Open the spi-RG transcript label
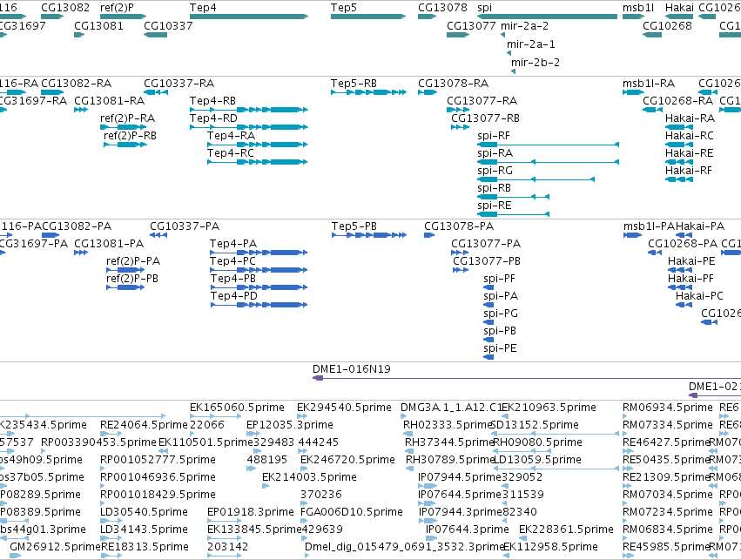Viewport: 741px width, 560px height. tap(495, 171)
